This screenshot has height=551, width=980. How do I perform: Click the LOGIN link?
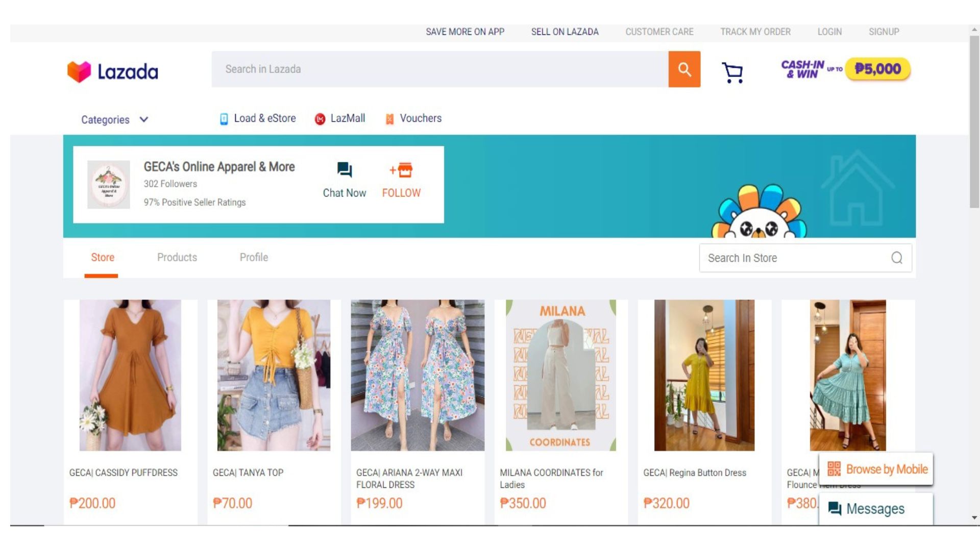829,32
